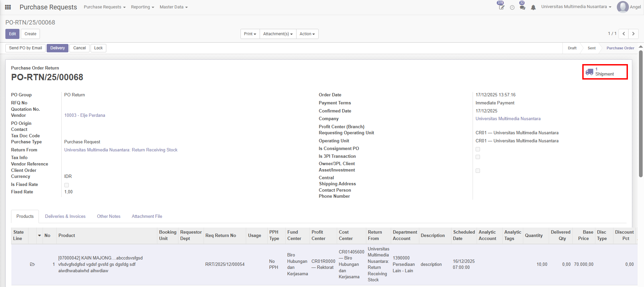Toggle the Is 3PI Transaction checkbox

pos(478,157)
